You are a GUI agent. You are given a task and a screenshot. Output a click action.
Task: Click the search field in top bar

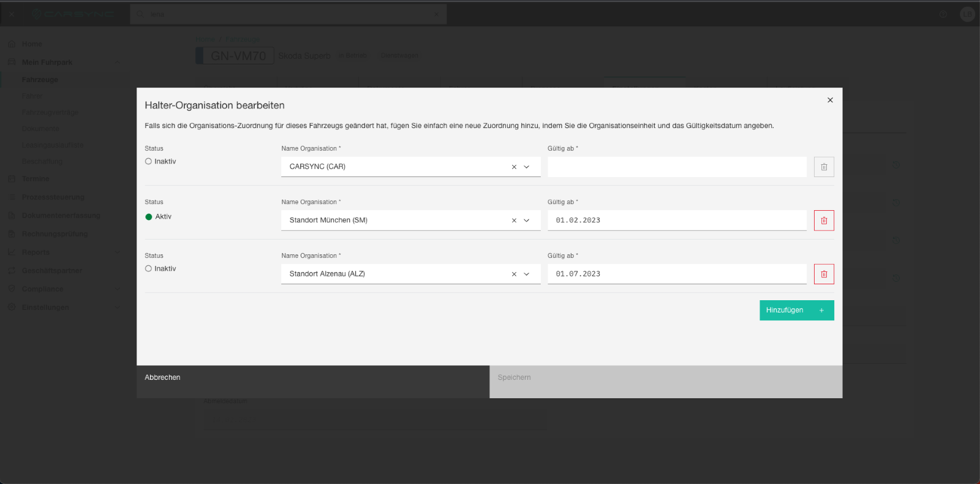click(288, 14)
